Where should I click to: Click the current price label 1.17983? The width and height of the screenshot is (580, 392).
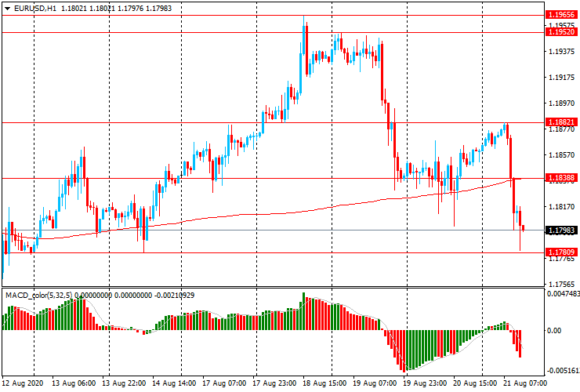click(x=561, y=230)
